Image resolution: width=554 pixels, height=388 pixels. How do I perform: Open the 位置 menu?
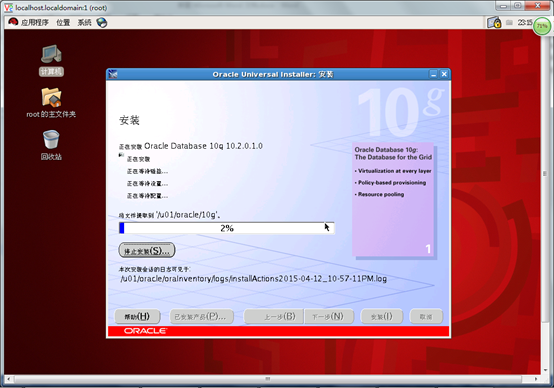[63, 23]
